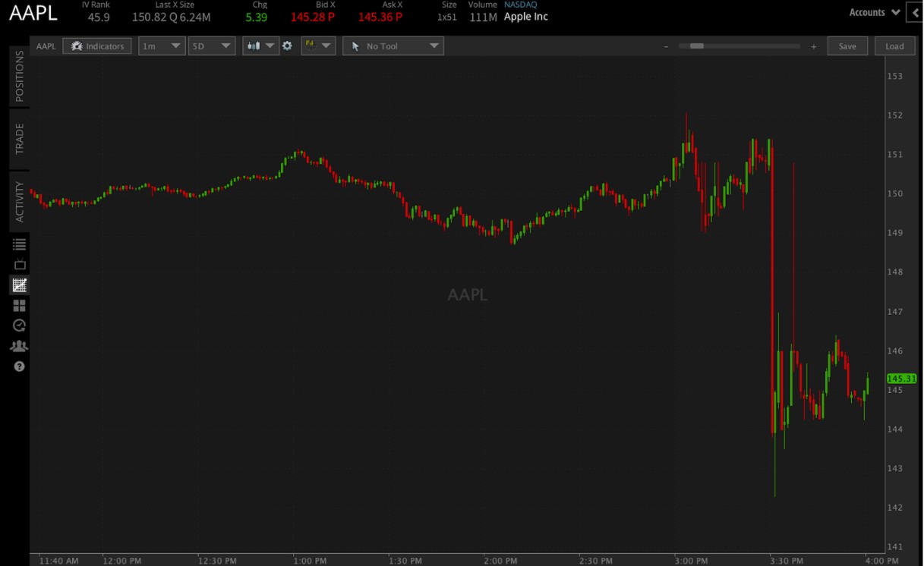Open the Indicators manager
The height and width of the screenshot is (566, 924).
pos(97,46)
